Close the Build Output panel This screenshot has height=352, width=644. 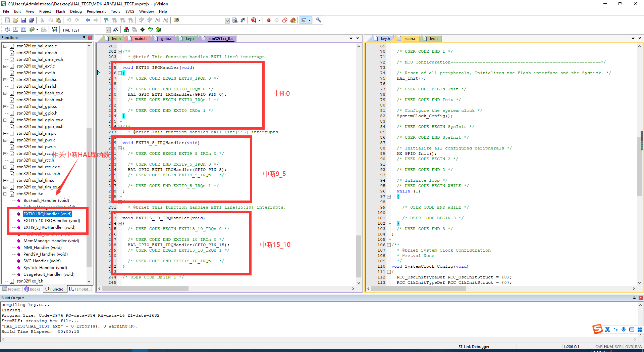coord(640,298)
